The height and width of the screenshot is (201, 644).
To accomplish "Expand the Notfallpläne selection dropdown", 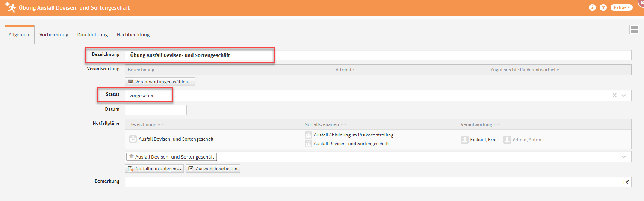I will pos(624,157).
